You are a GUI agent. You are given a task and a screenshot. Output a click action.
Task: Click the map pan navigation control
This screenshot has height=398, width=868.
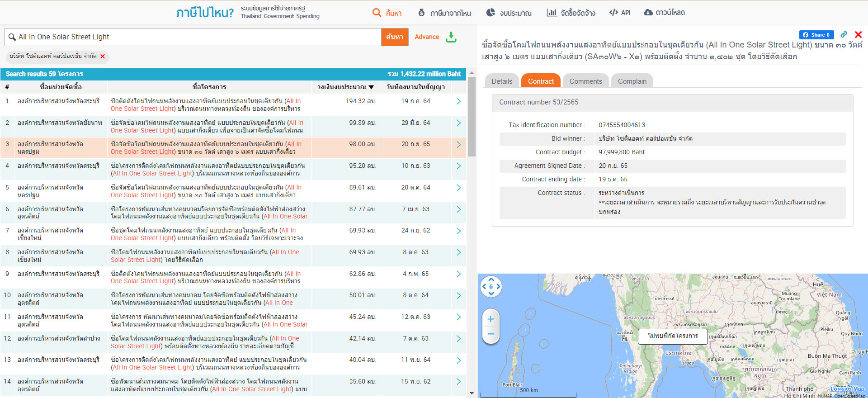click(491, 286)
